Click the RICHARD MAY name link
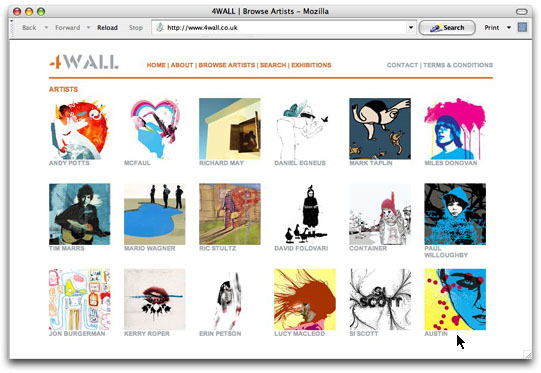This screenshot has height=373, width=541. tap(221, 163)
